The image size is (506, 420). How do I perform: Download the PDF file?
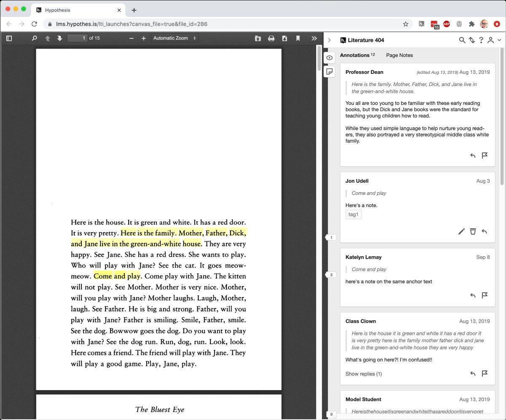[285, 38]
